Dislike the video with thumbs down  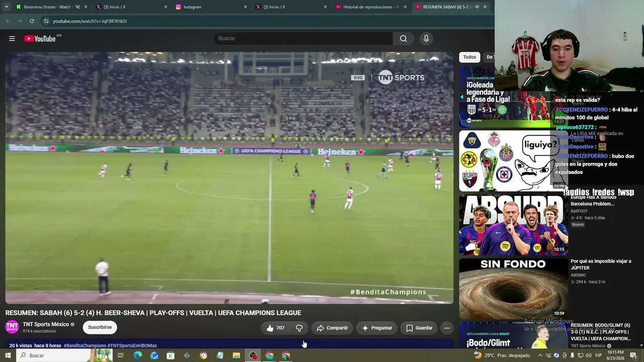click(299, 328)
